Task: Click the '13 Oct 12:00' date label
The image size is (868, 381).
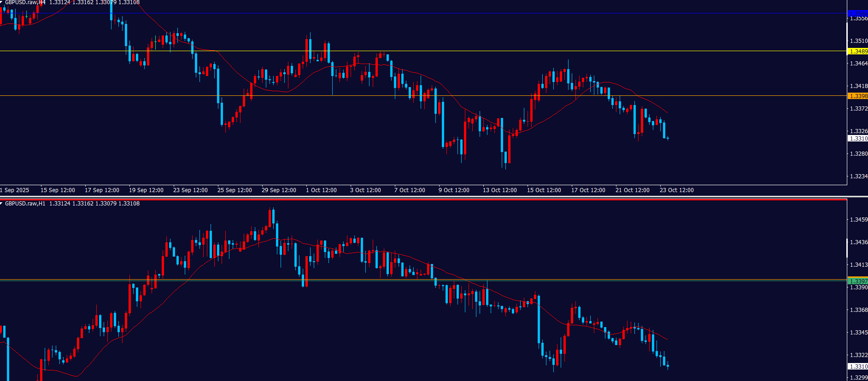Action: (x=499, y=190)
